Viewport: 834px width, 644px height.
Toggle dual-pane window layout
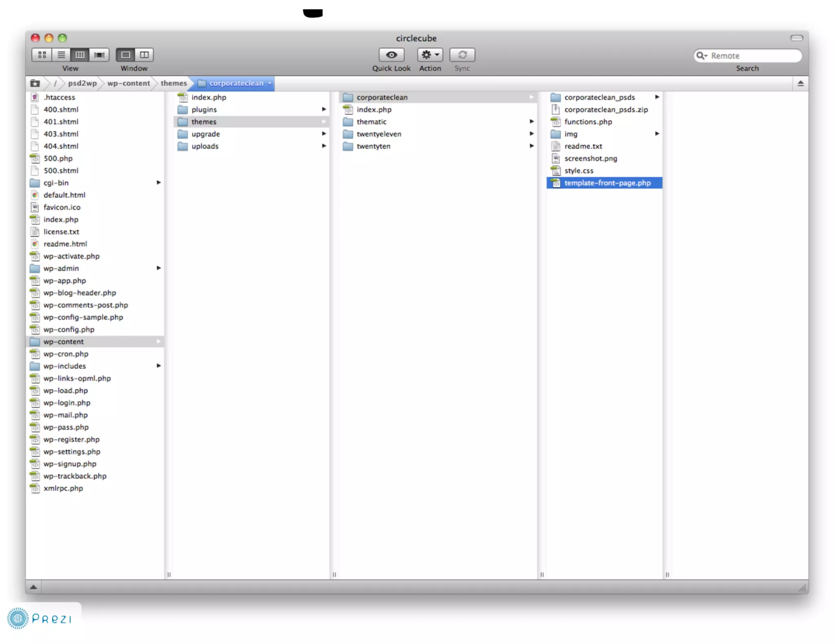click(144, 55)
